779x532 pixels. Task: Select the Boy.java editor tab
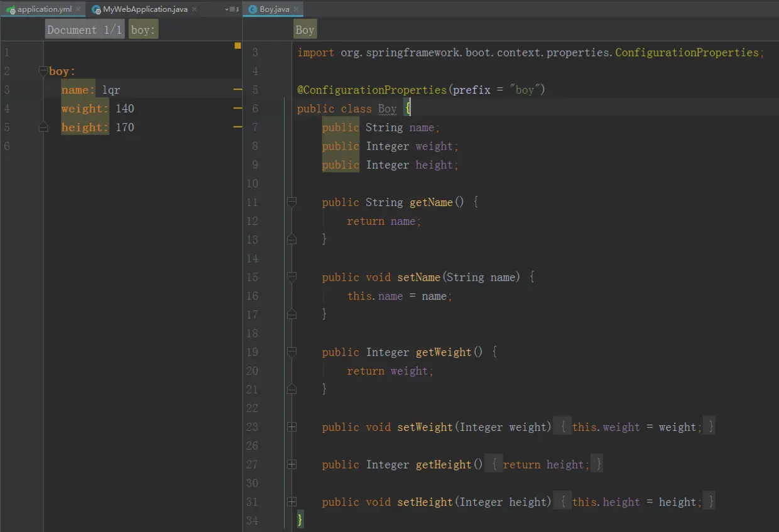[274, 9]
